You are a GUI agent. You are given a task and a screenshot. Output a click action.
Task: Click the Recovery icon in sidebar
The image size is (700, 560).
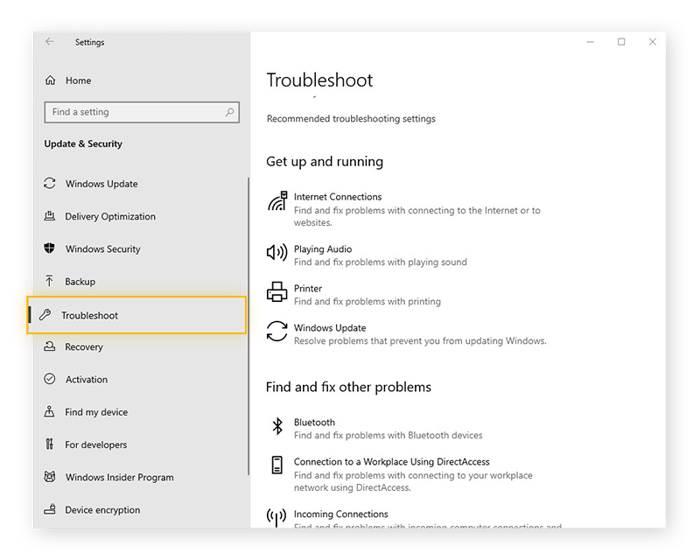(50, 347)
